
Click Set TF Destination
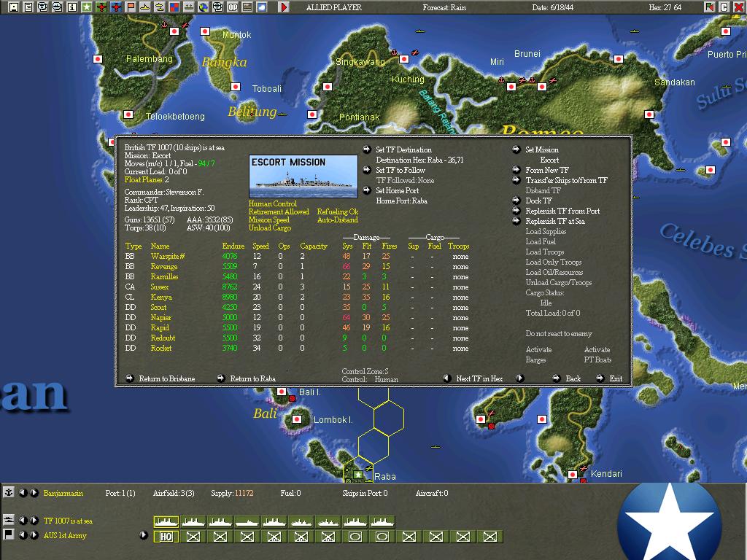pos(403,149)
